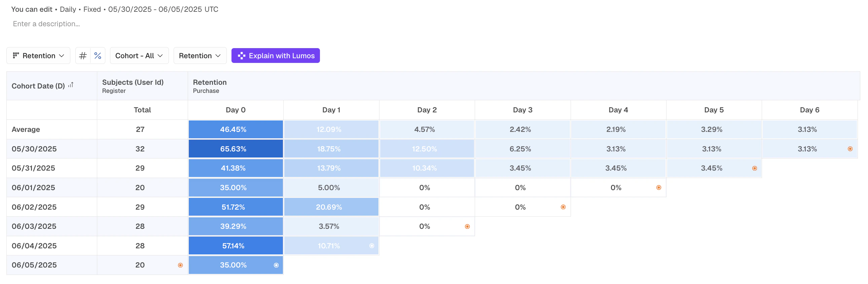Click the sparkle icon on Explain with Lumos
868x284 pixels.
click(x=241, y=56)
